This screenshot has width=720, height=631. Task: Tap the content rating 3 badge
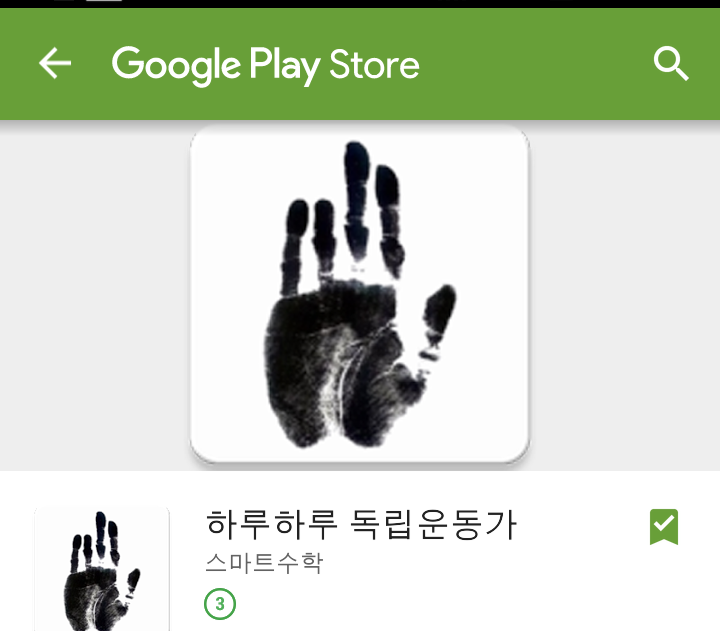[220, 604]
